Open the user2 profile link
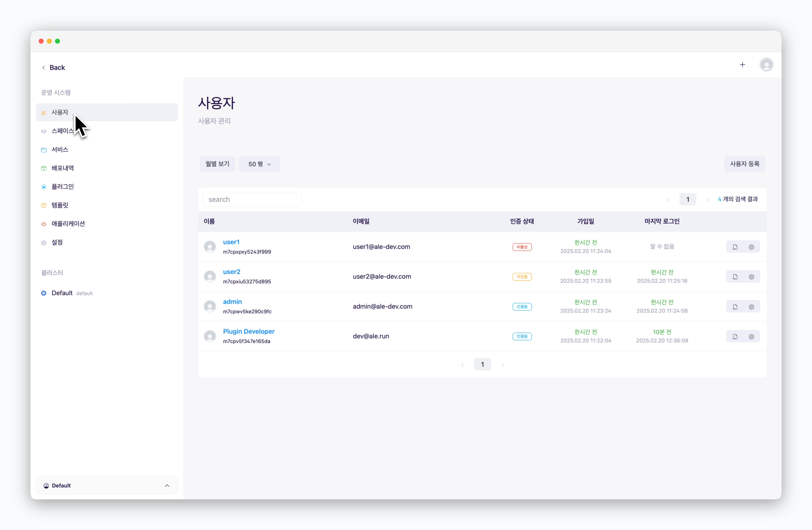812x530 pixels. (232, 272)
